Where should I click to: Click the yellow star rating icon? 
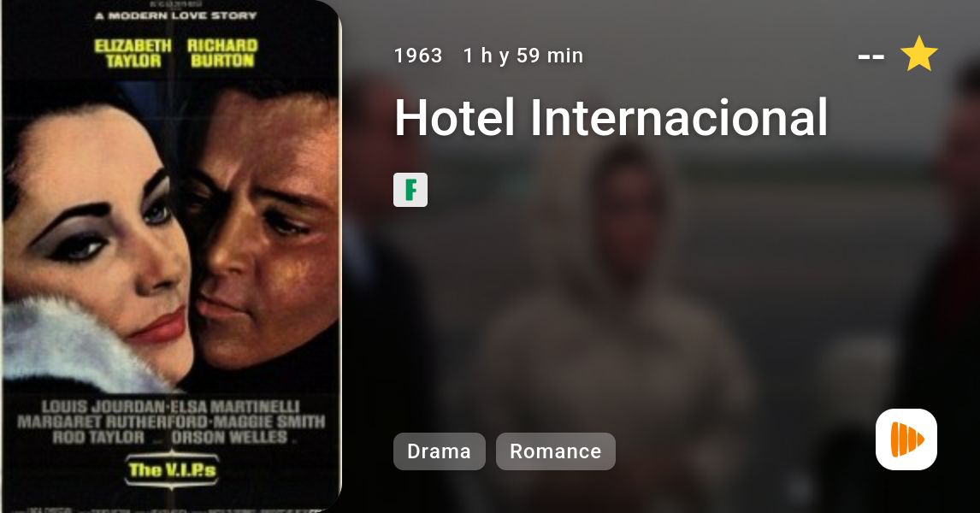click(918, 54)
